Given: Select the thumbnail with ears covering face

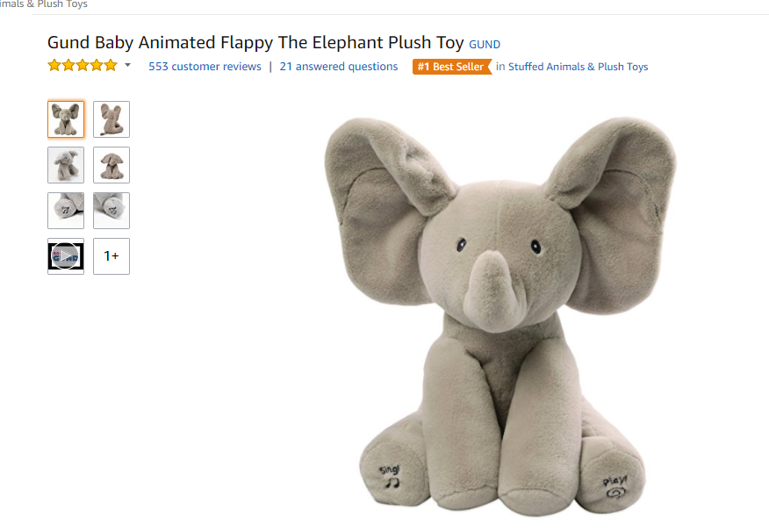Looking at the screenshot, I should tap(66, 165).
